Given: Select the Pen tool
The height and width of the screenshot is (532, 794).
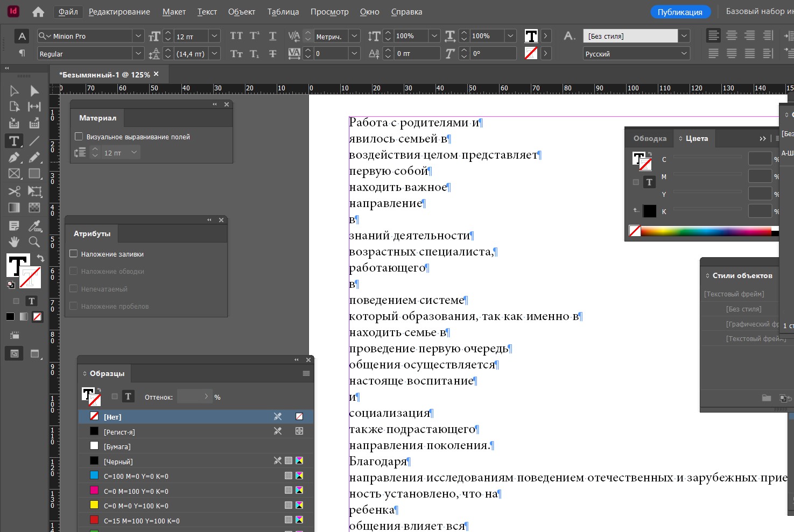Looking at the screenshot, I should point(15,157).
